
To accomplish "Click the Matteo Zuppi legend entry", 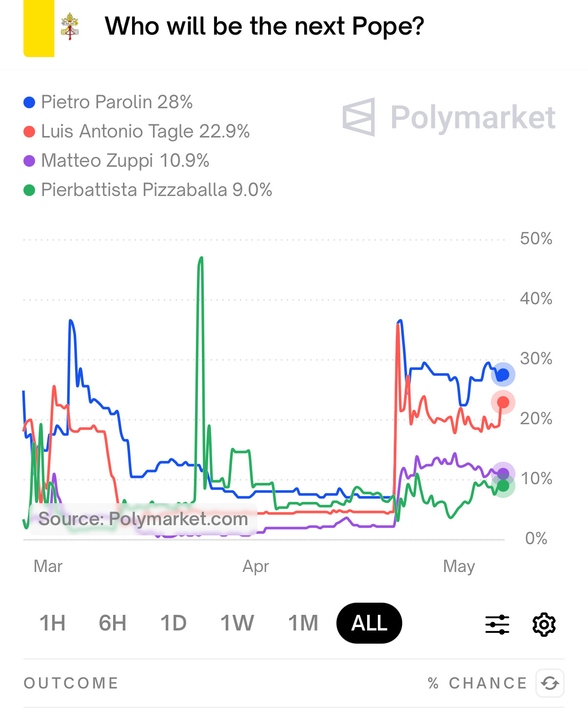I will click(117, 160).
